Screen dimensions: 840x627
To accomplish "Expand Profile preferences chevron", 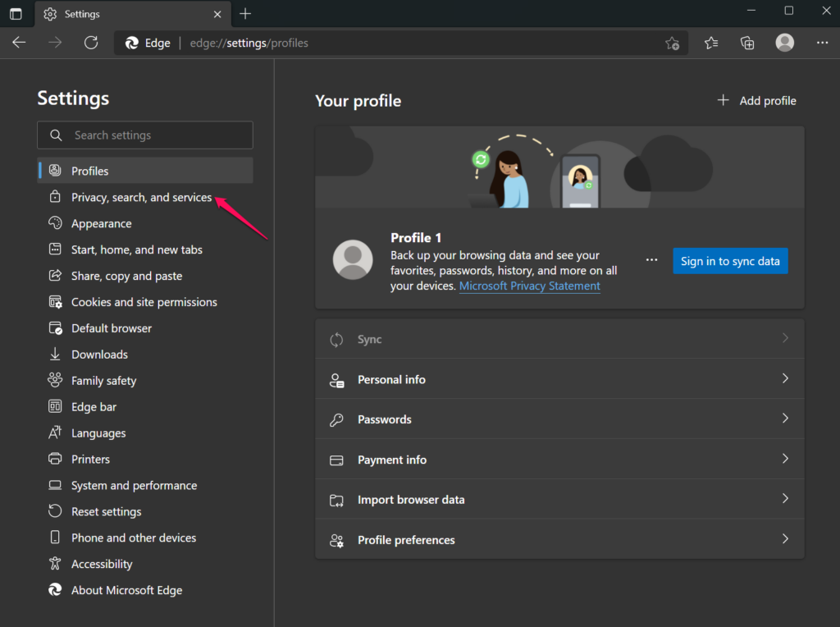I will (x=785, y=538).
